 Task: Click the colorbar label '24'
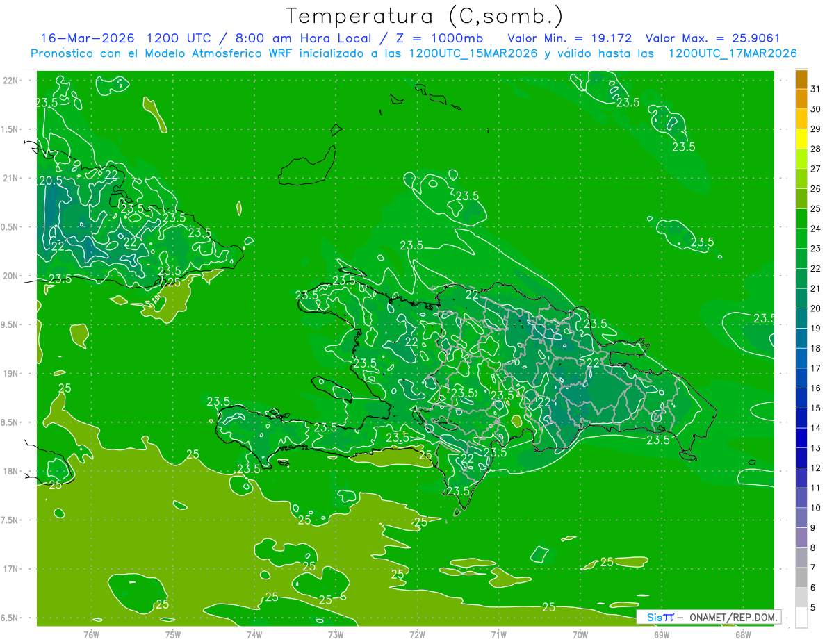816,229
